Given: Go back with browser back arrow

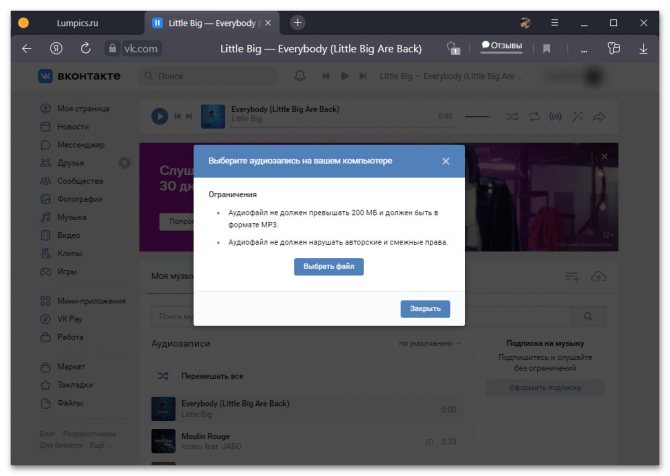Looking at the screenshot, I should 27,49.
